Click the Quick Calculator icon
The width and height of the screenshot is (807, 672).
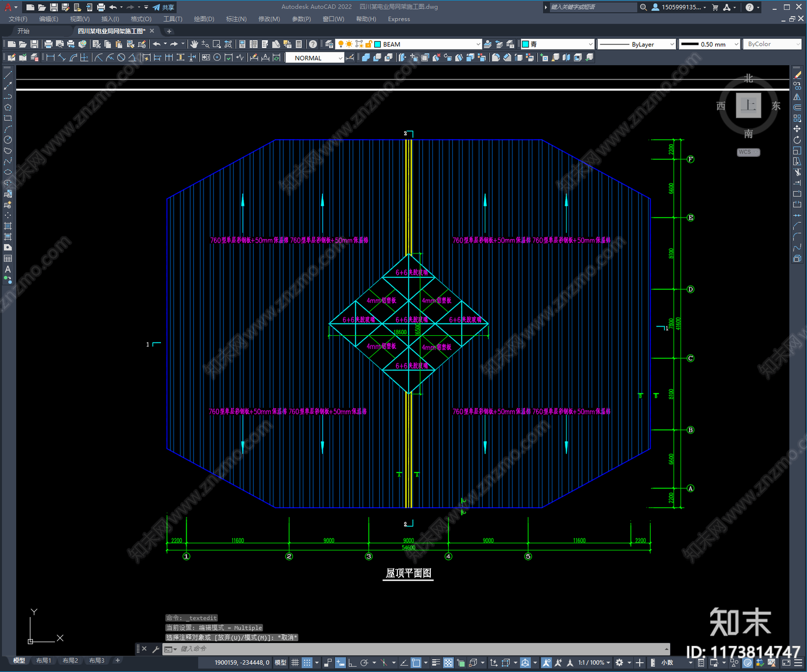click(x=299, y=44)
